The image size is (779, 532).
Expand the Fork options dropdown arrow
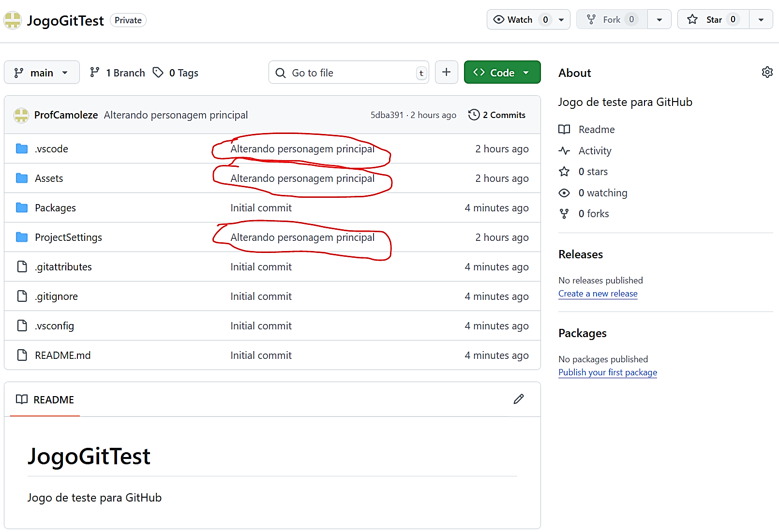[659, 20]
